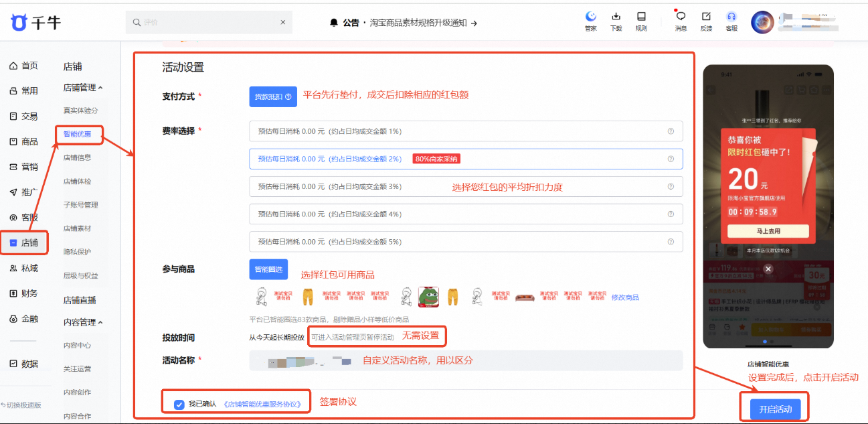Open the 规则 icon in the top bar
The image size is (868, 424).
click(641, 21)
